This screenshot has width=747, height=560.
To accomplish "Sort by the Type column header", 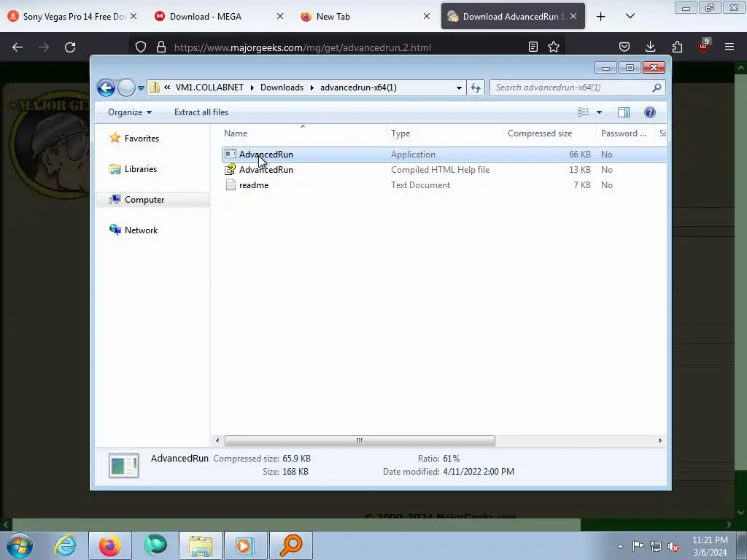I will (x=444, y=133).
